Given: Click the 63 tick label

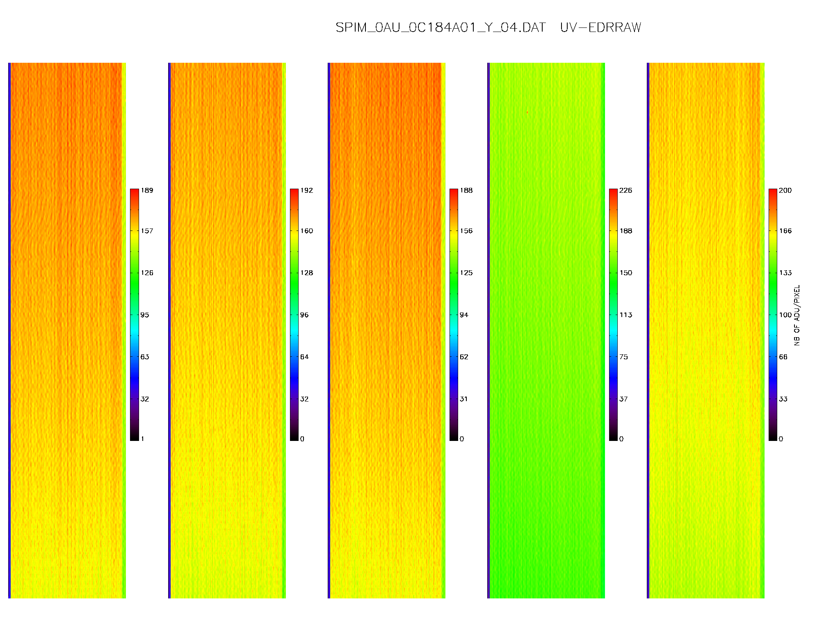Looking at the screenshot, I should tap(145, 357).
